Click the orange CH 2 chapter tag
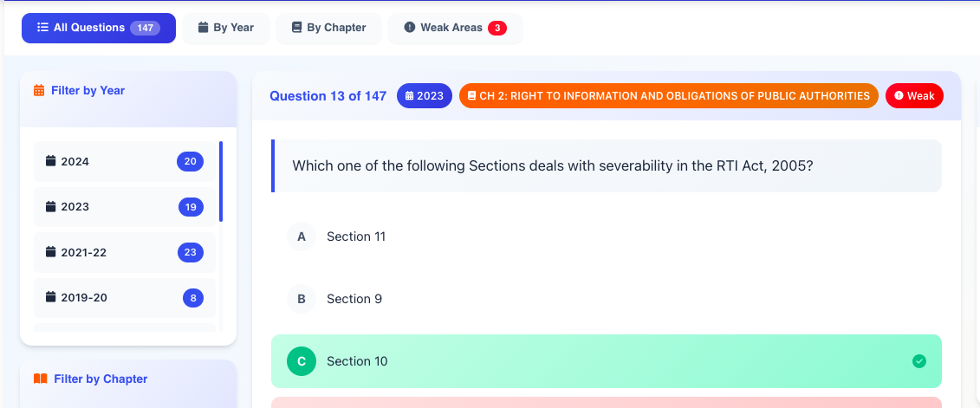The height and width of the screenshot is (408, 980). [668, 96]
